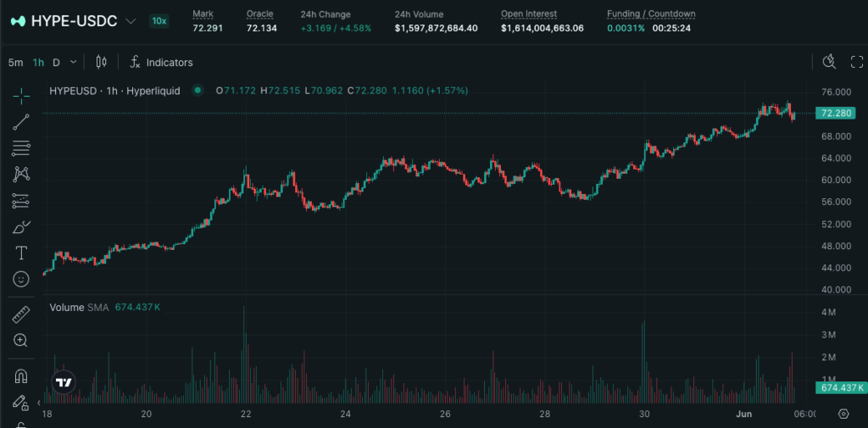Image resolution: width=868 pixels, height=428 pixels.
Task: Open the emoji icons tool
Action: pyautogui.click(x=21, y=279)
